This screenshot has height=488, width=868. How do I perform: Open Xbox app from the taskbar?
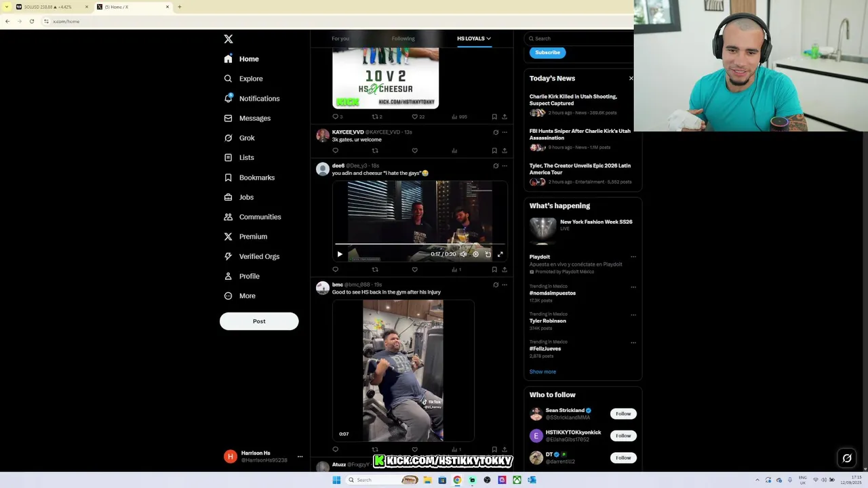[517, 480]
